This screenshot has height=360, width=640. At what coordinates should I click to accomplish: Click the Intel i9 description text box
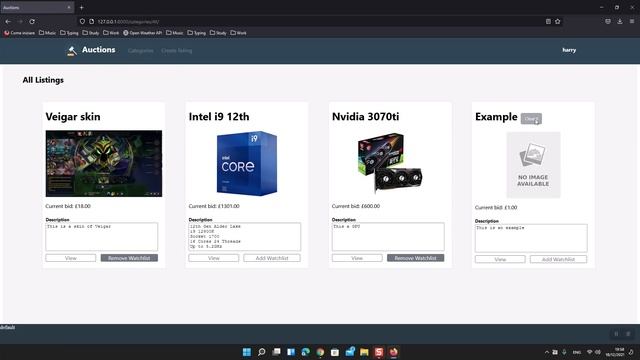tap(244, 236)
